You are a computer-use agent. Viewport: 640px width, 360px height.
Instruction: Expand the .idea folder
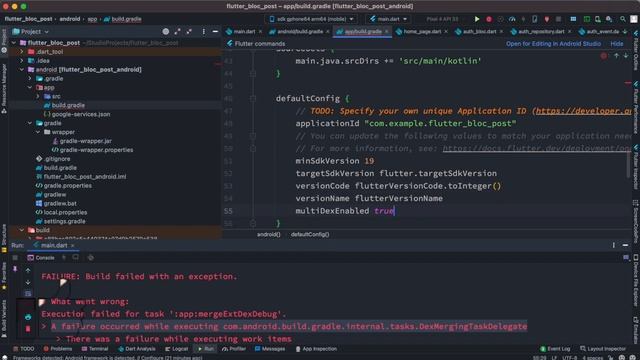22,61
